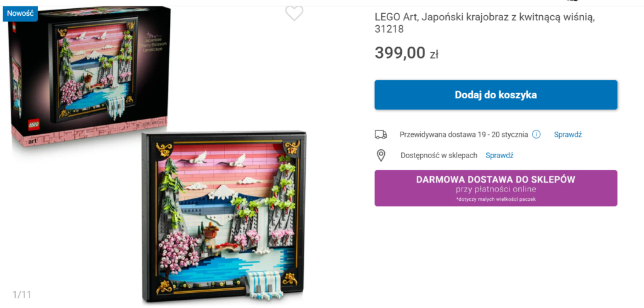
Task: Enlarge the built cherry blossom frame image
Action: point(224,216)
